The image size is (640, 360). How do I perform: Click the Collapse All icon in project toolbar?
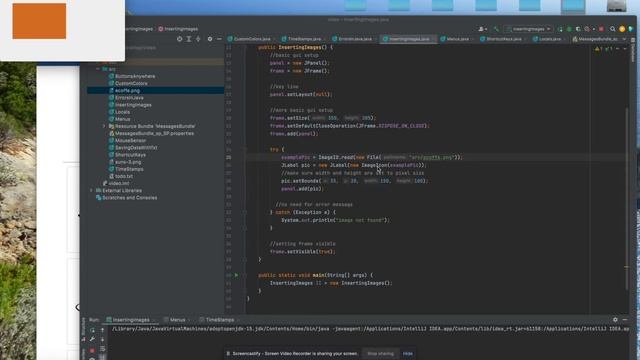[x=198, y=39]
